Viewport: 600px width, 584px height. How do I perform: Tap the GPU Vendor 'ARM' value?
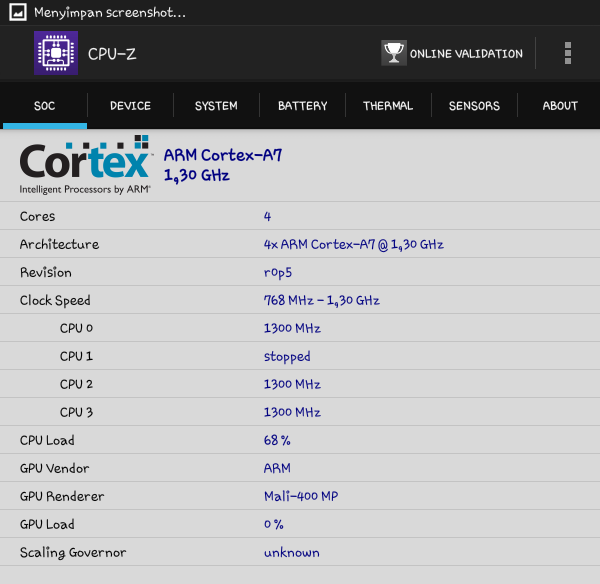tap(277, 468)
